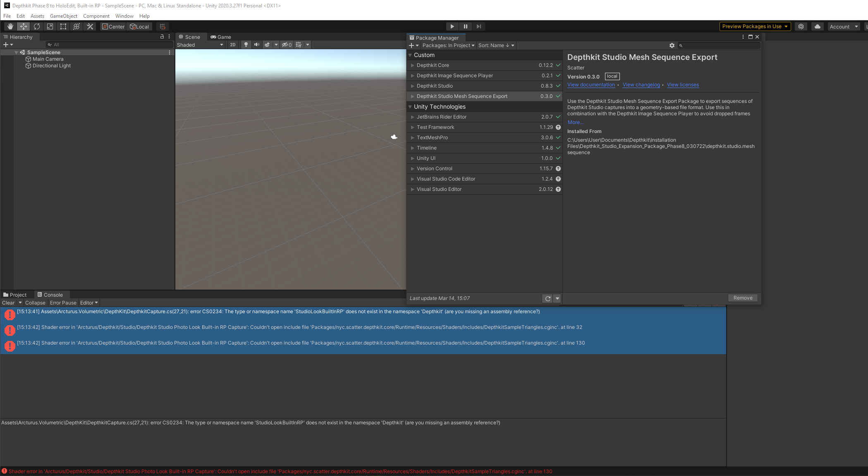Open Package Manager settings gear

[672, 45]
